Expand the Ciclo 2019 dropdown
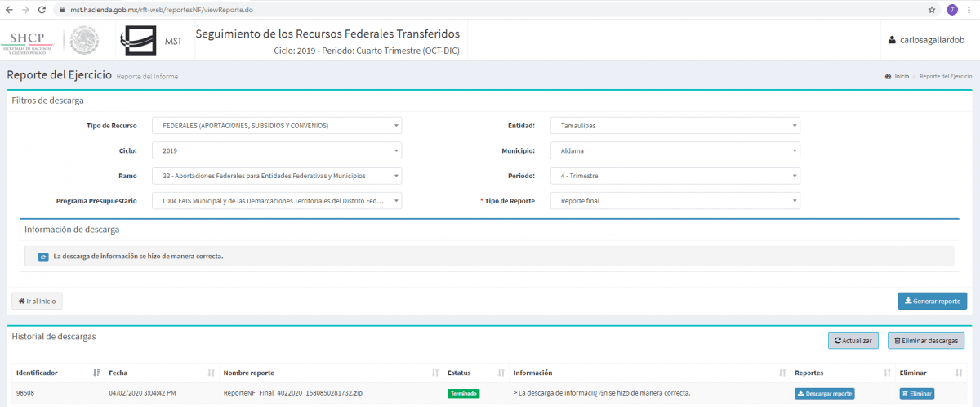The image size is (980, 407). point(276,151)
